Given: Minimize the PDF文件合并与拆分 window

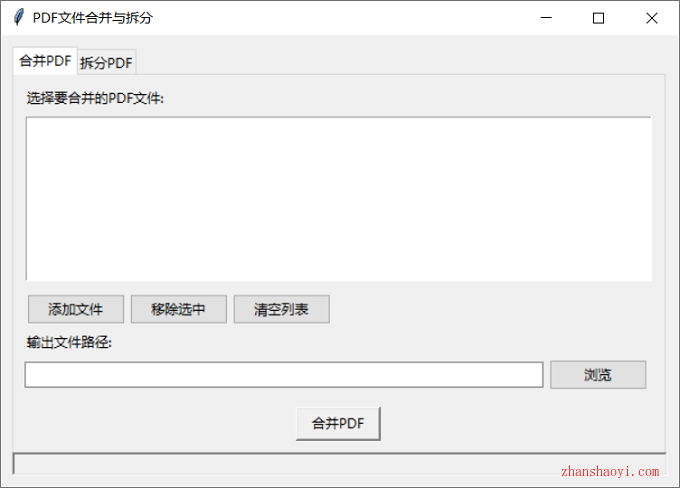Looking at the screenshot, I should (x=546, y=18).
